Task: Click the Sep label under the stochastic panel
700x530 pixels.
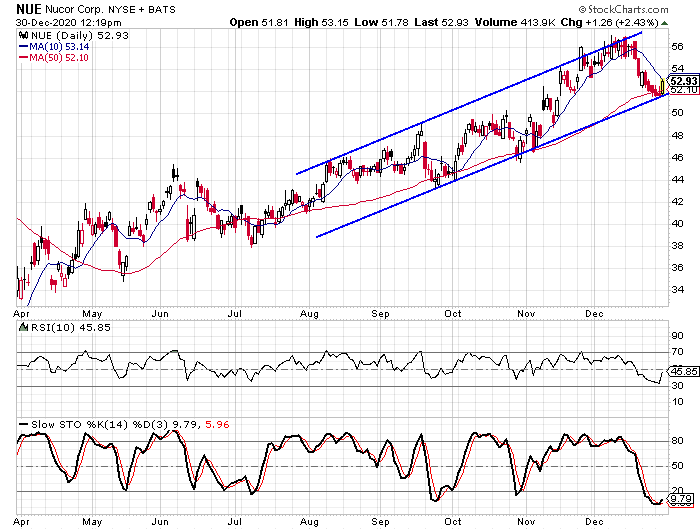Action: pyautogui.click(x=380, y=522)
